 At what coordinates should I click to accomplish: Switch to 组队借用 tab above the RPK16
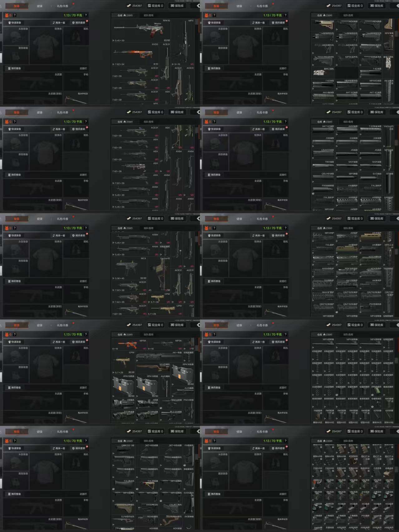click(148, 15)
